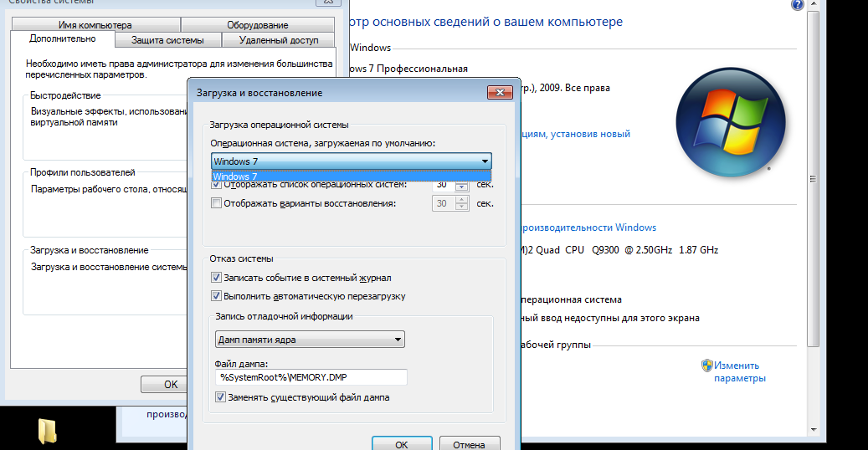Screen dimensions: 868x450
Task: Click the help question mark icon
Action: click(x=797, y=5)
